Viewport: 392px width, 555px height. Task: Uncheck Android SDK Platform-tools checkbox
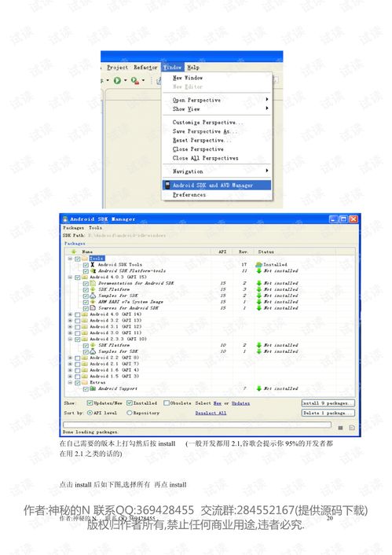86,271
